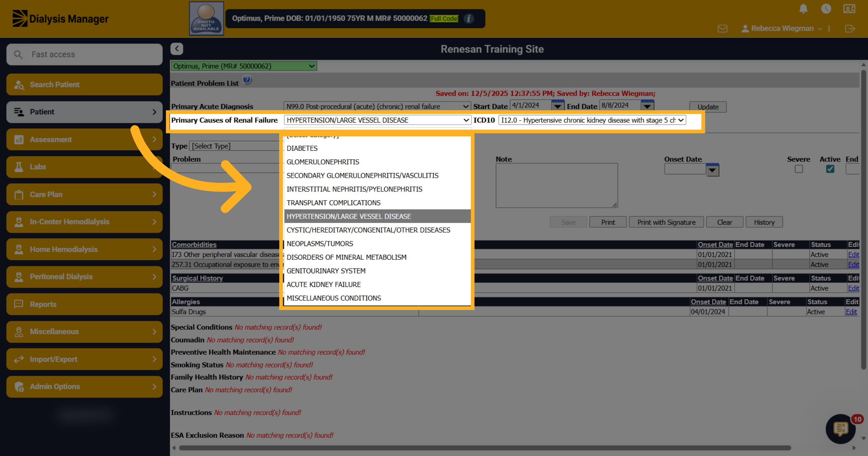Open the Primary Acute Diagnosis dropdown

click(x=377, y=107)
